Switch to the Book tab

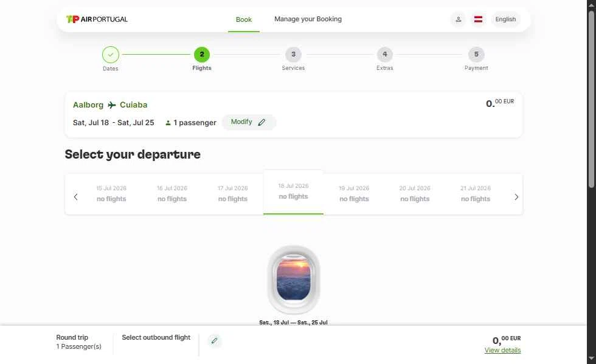point(244,19)
